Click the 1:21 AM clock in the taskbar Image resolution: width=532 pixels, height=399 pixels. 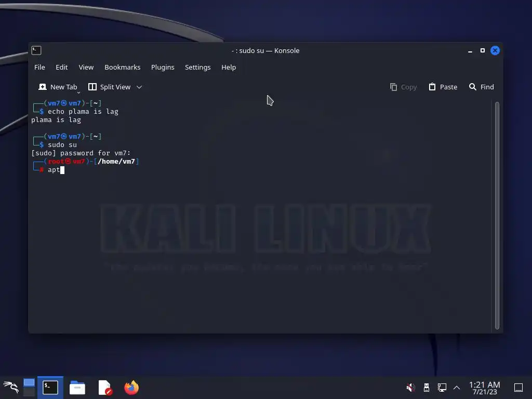coord(485,388)
